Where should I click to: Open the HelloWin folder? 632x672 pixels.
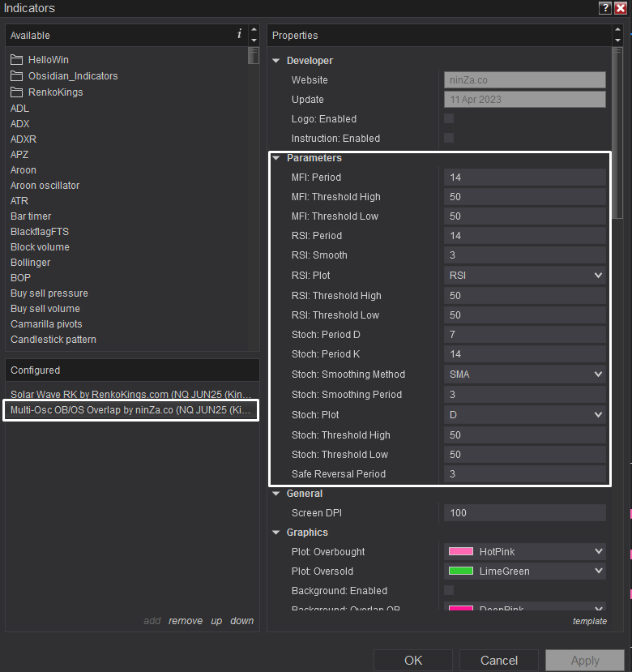coord(40,59)
